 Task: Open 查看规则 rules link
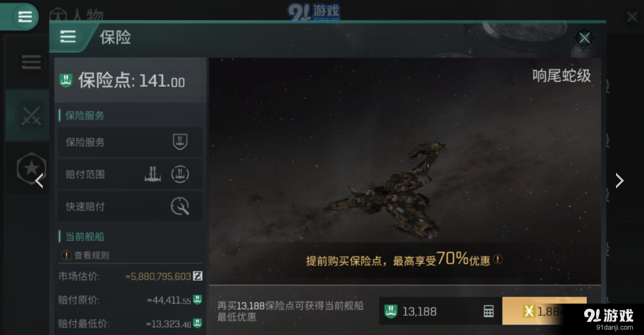pyautogui.click(x=86, y=255)
